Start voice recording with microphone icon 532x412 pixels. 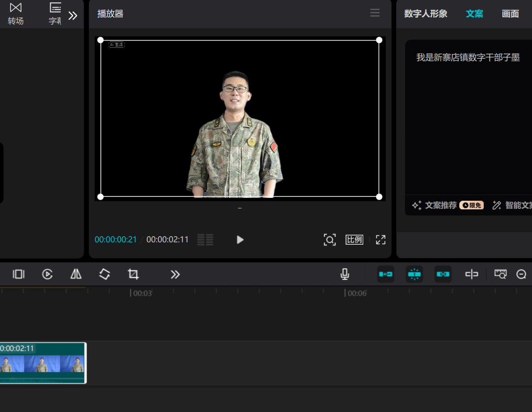tap(345, 274)
